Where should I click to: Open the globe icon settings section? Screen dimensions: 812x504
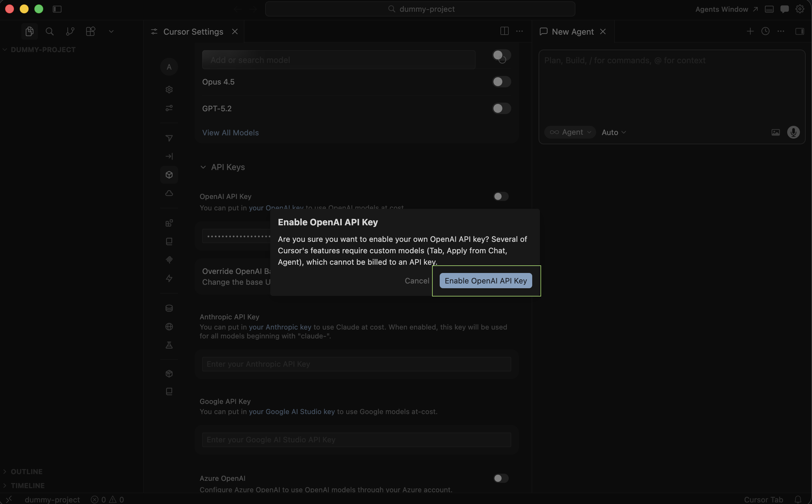pos(169,327)
